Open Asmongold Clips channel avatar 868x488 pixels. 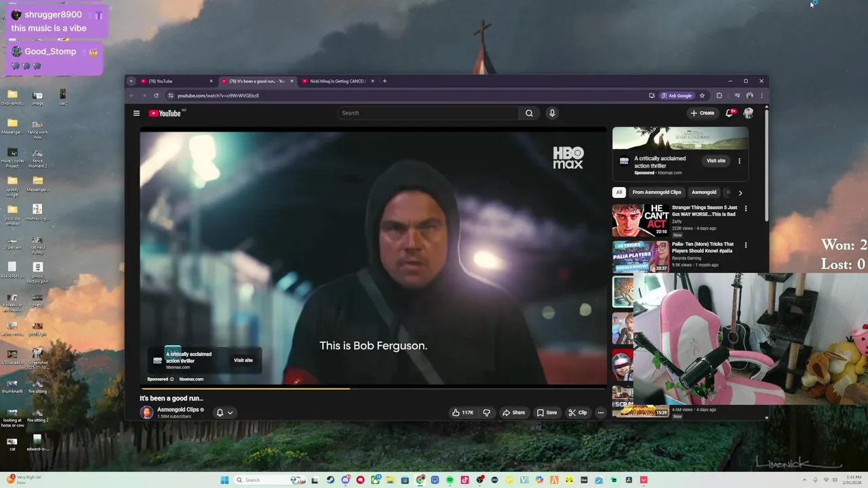[x=146, y=412]
